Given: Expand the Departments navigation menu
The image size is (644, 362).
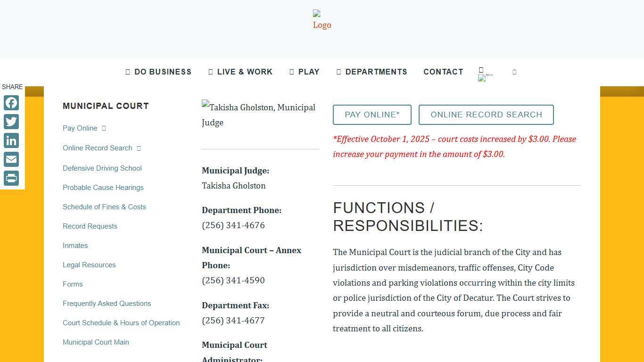Looking at the screenshot, I should pyautogui.click(x=372, y=72).
